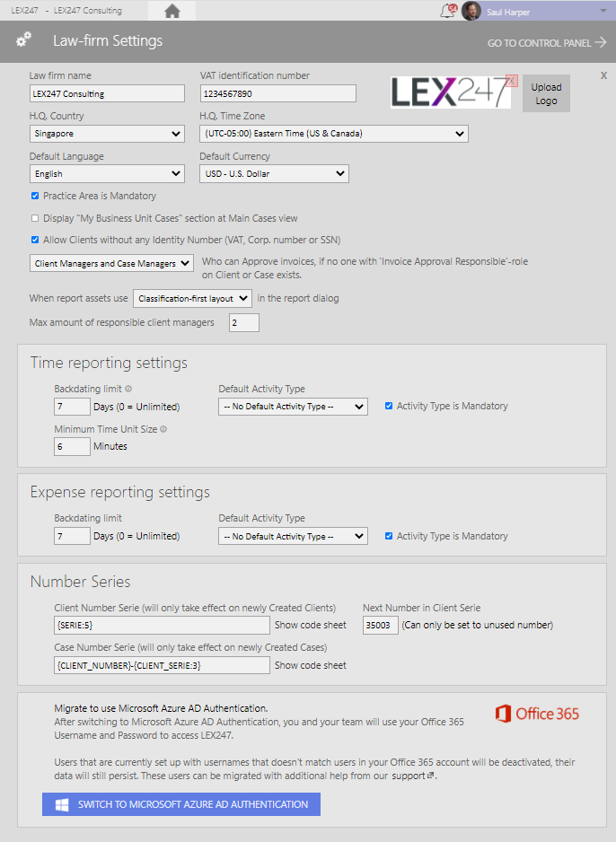This screenshot has height=842, width=616.
Task: Click the Law-firm Settings gears icon
Action: click(x=23, y=39)
